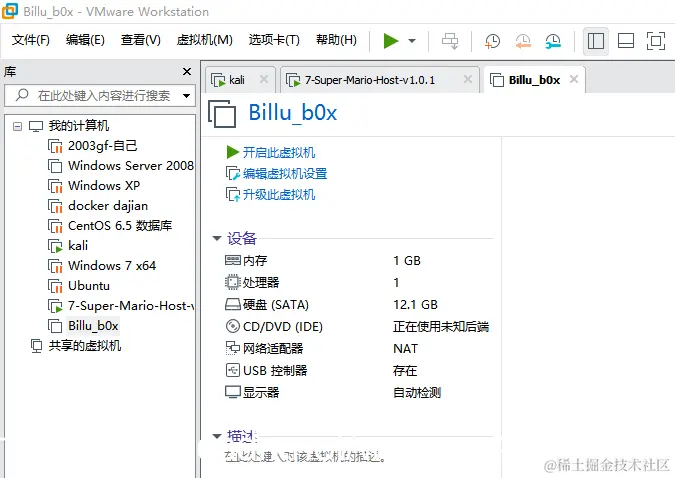
Task: Click 编辑虚拟机设置 link
Action: click(x=285, y=174)
